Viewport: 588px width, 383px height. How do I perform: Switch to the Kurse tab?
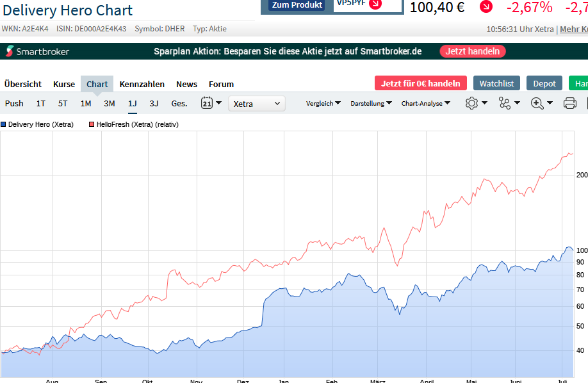(64, 84)
